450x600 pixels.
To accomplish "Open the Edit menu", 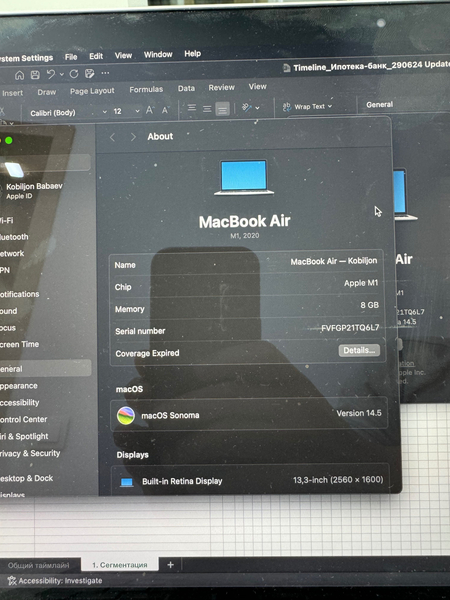I will pyautogui.click(x=96, y=56).
